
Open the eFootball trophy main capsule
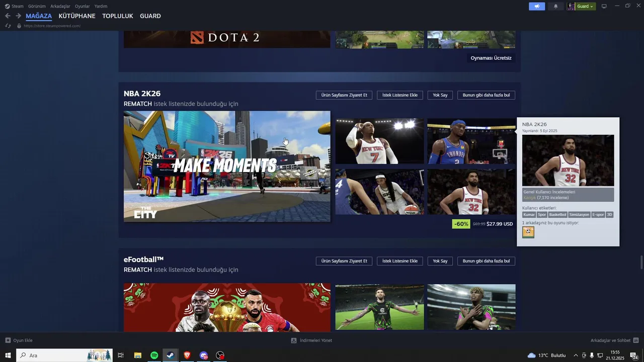(227, 307)
